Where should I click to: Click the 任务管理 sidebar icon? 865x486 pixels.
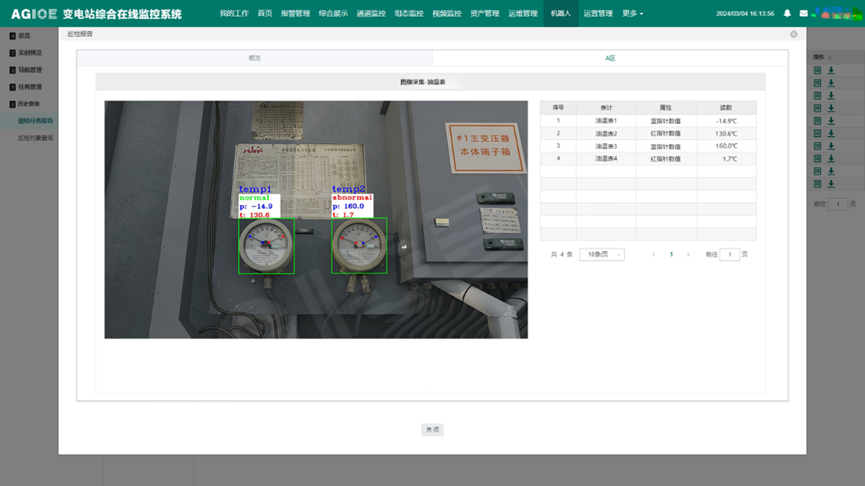(x=13, y=87)
